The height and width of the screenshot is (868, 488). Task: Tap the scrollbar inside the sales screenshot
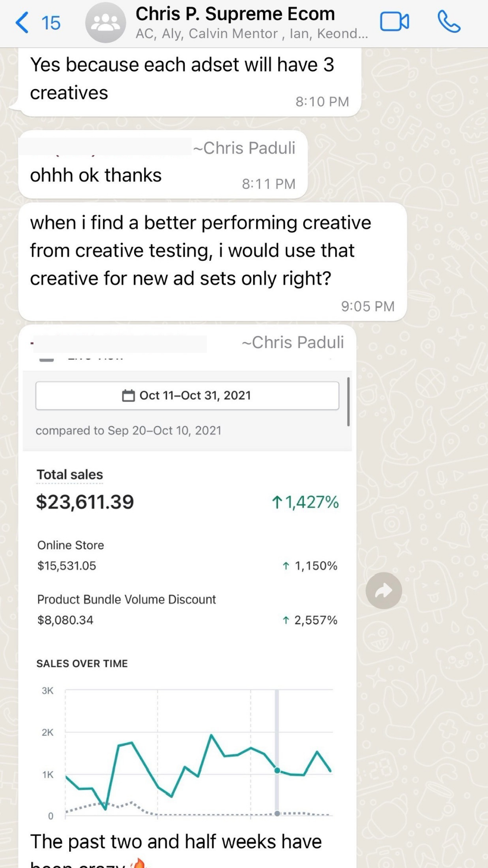point(348,402)
